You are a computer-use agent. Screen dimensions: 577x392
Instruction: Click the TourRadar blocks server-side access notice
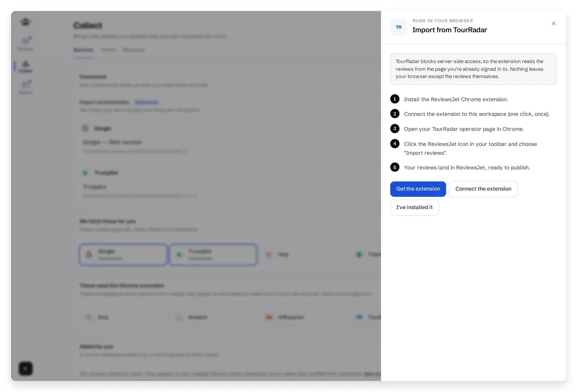coord(473,69)
